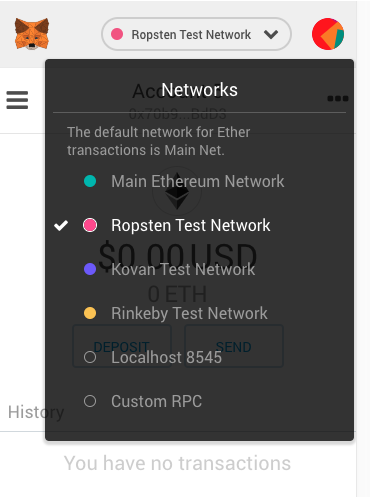Switch to Kovan Test Network
Screen dimensions: 370x497
click(x=183, y=269)
